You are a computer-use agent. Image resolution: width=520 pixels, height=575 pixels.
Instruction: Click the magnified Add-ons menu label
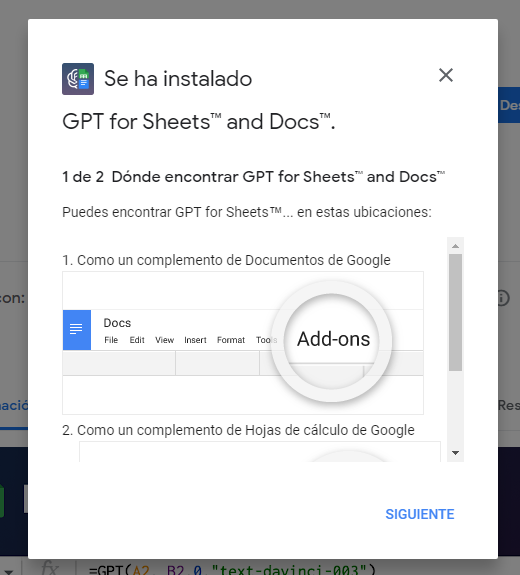333,339
